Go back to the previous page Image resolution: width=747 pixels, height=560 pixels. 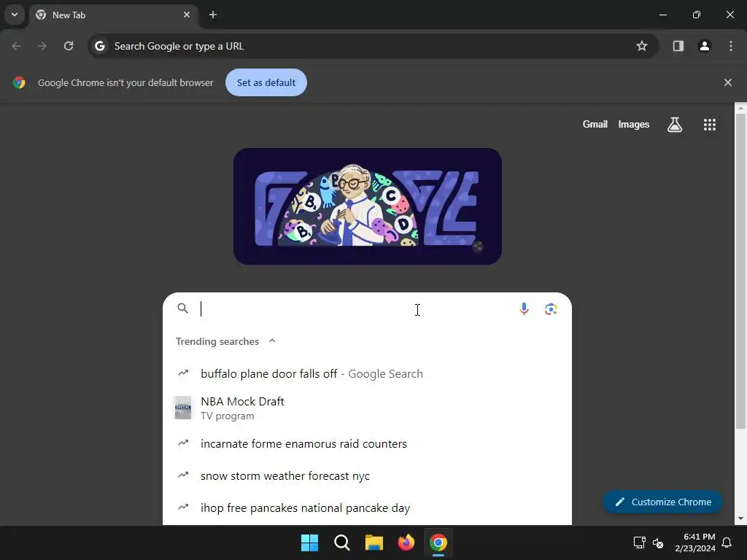tap(16, 46)
